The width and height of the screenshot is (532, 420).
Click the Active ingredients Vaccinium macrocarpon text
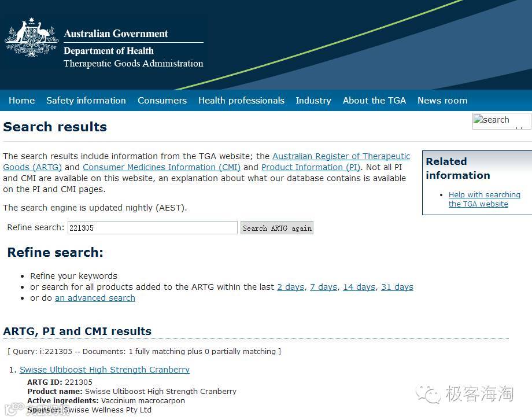(106, 401)
